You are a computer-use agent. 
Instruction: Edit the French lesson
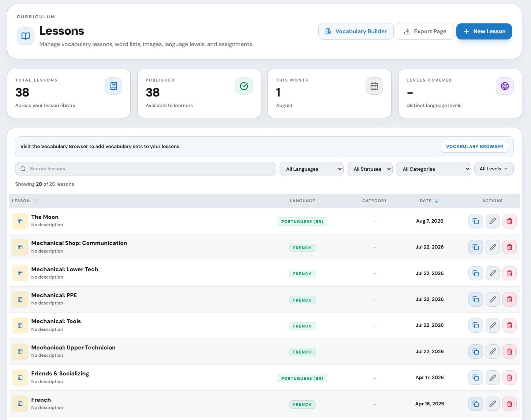click(x=493, y=404)
